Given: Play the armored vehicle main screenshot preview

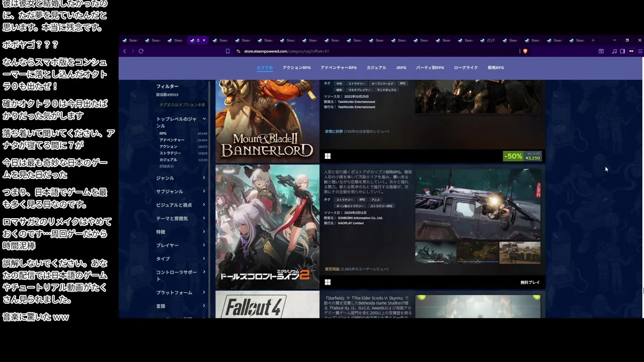Looking at the screenshot, I should point(478,204).
